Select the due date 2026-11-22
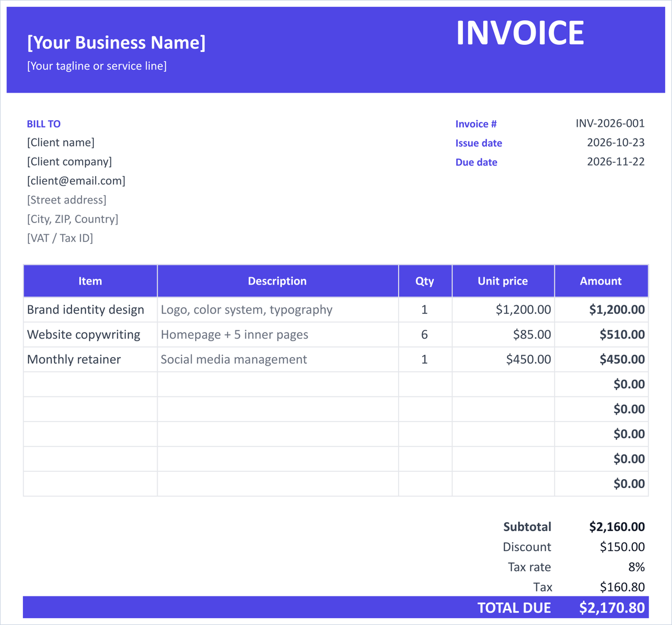The width and height of the screenshot is (672, 625). pos(616,162)
